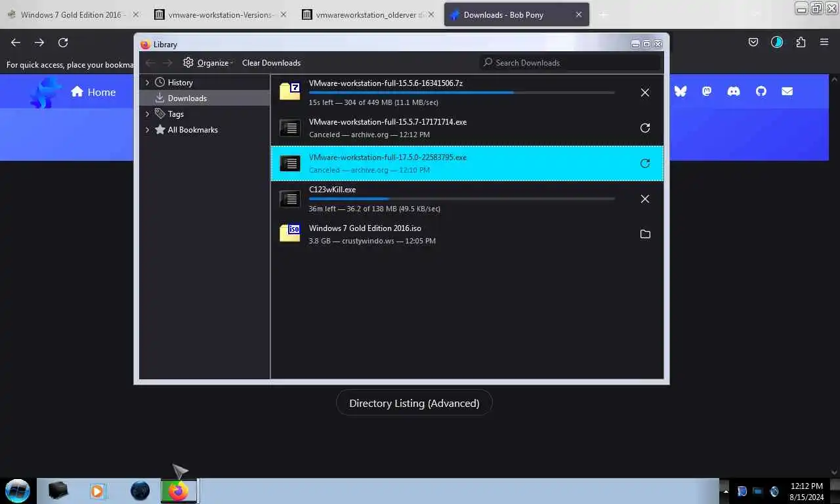
Task: Show hidden tray icons arrow
Action: [725, 491]
